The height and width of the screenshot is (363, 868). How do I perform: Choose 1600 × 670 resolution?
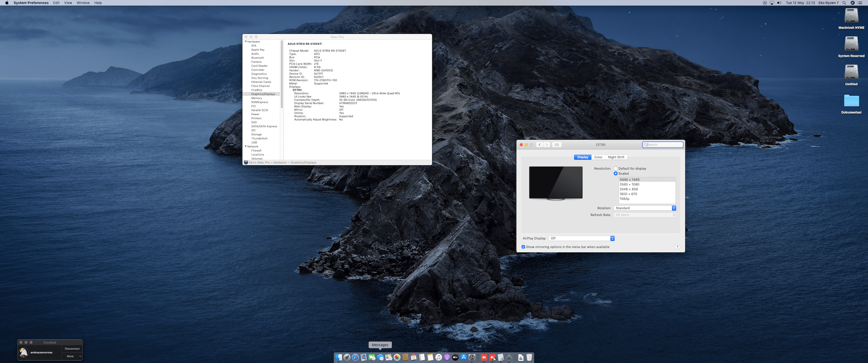tap(647, 194)
